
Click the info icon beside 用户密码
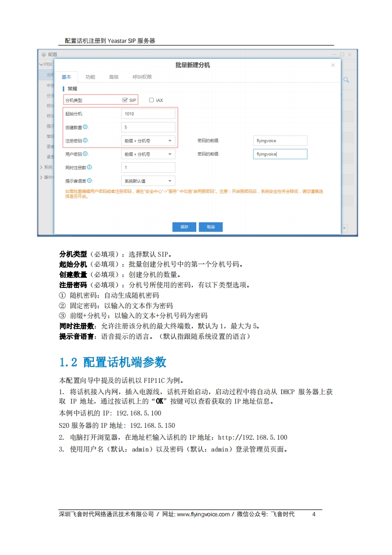click(x=86, y=154)
